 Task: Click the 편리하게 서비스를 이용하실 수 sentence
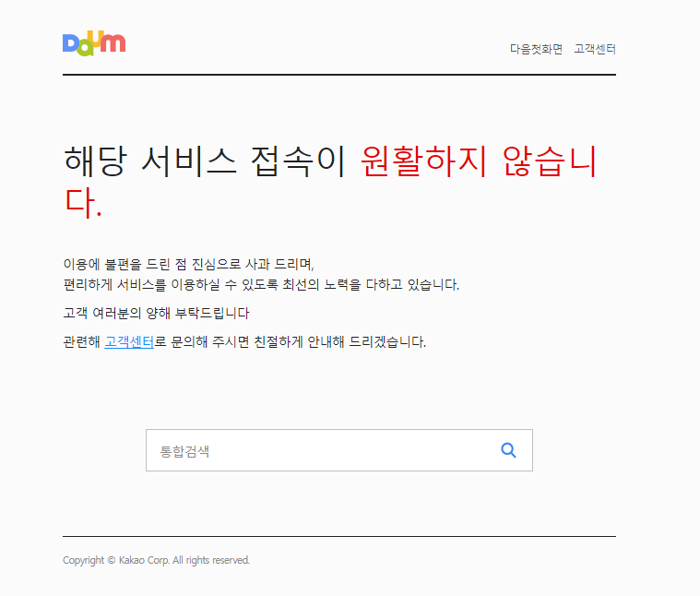(x=261, y=284)
